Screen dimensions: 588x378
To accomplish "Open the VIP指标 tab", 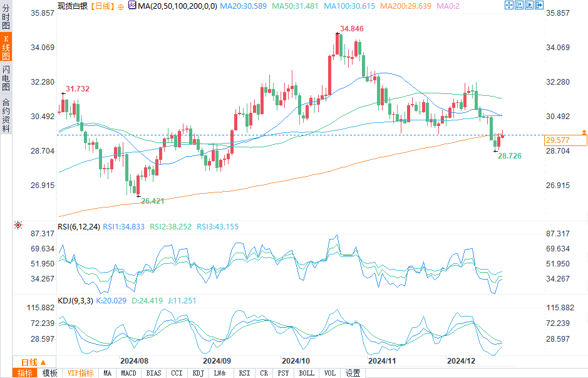I will pyautogui.click(x=80, y=373).
